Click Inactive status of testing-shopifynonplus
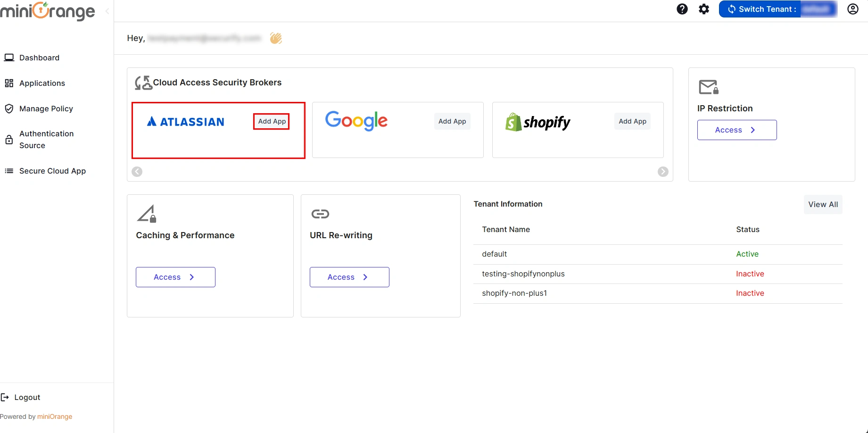Screen dimensions: 868x433 [x=750, y=274]
